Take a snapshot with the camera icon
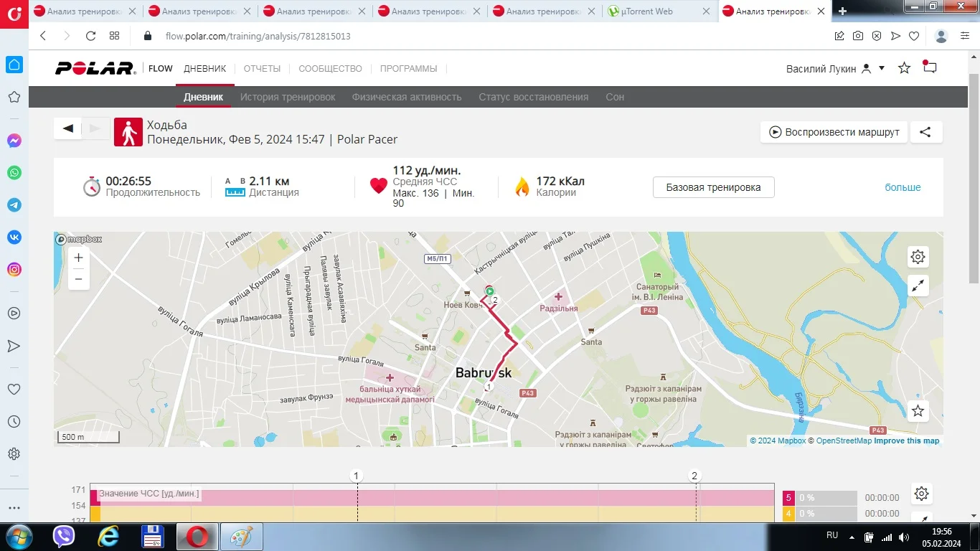Image resolution: width=980 pixels, height=551 pixels. coord(858,36)
